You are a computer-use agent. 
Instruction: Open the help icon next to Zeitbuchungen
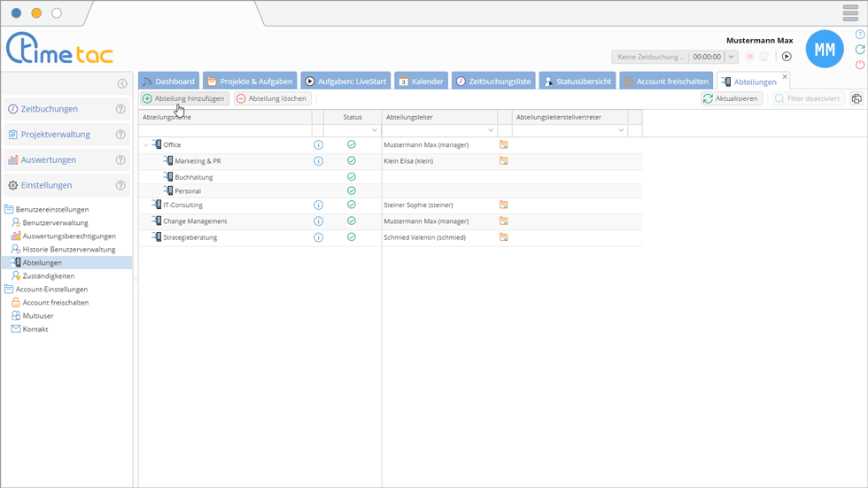[x=120, y=109]
